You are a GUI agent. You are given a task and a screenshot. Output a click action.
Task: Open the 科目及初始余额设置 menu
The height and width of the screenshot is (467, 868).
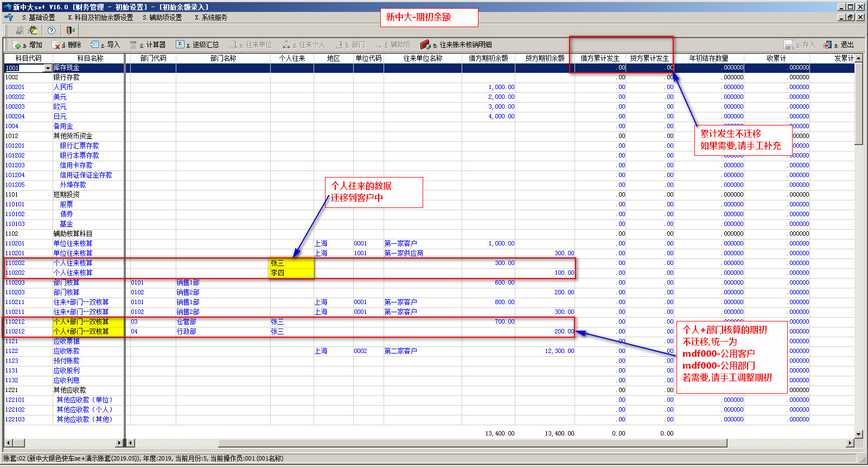point(100,17)
